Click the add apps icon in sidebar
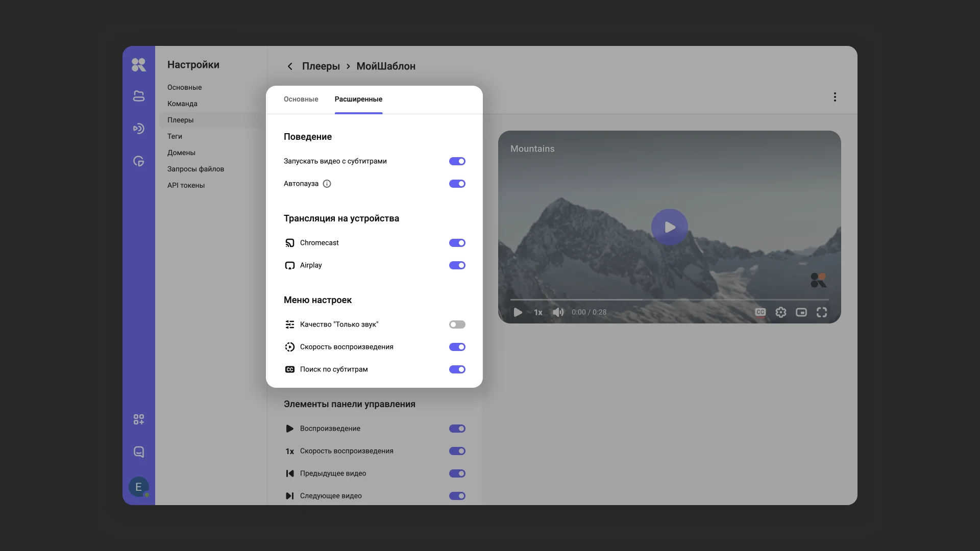This screenshot has width=980, height=551. (138, 419)
